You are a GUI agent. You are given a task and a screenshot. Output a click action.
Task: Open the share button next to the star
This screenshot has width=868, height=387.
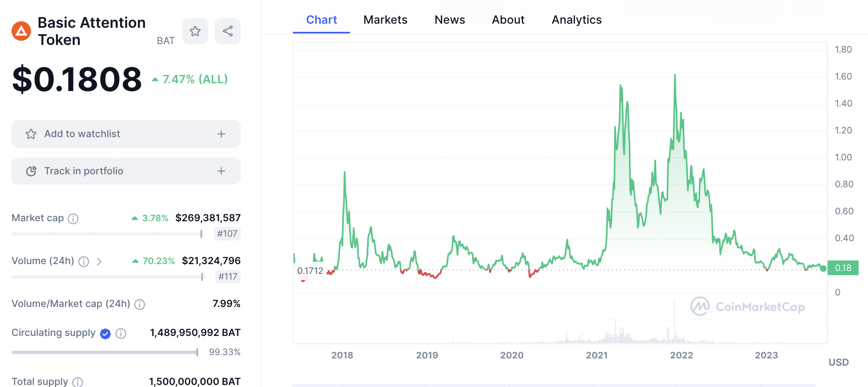click(228, 31)
